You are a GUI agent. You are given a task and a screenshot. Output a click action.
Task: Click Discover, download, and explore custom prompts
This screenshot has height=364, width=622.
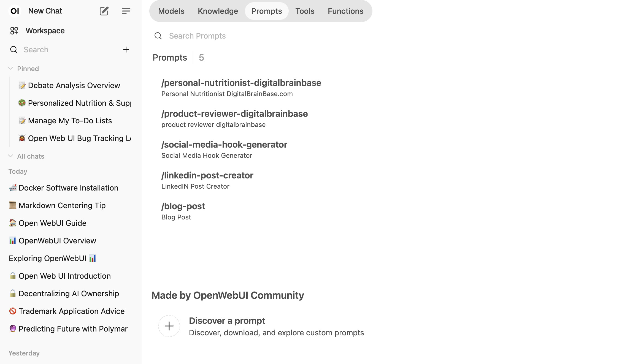coord(276,333)
